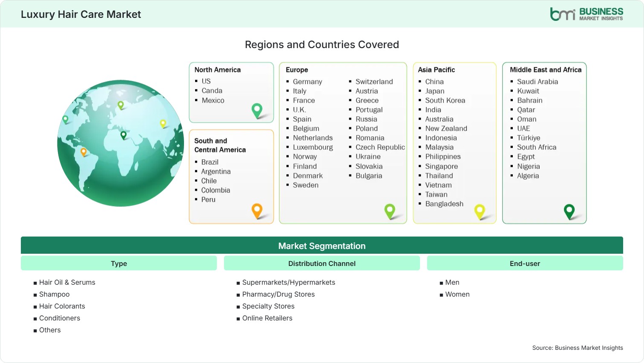Select the Type segmentation header

point(119,263)
